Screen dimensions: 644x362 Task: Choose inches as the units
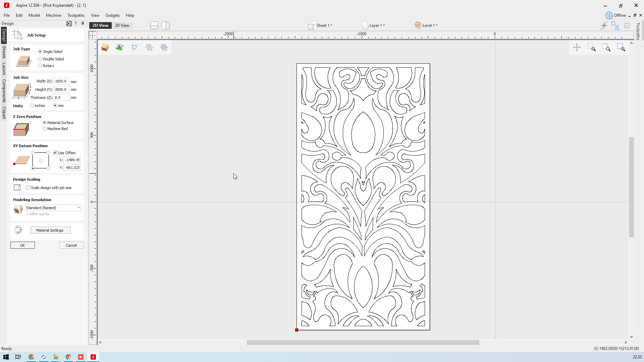pos(32,106)
